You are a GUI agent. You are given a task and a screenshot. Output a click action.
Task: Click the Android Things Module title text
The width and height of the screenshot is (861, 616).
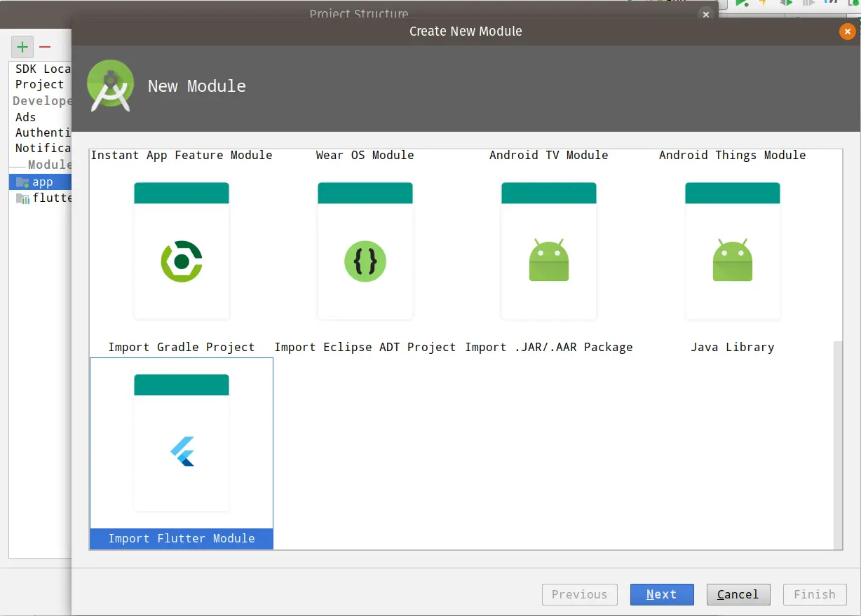click(733, 155)
